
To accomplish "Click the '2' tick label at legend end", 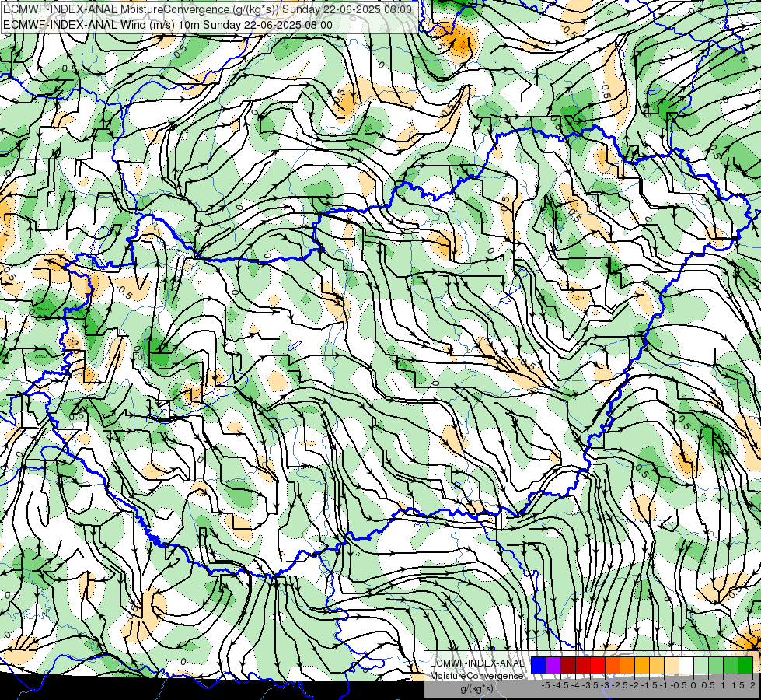I will pos(752,685).
